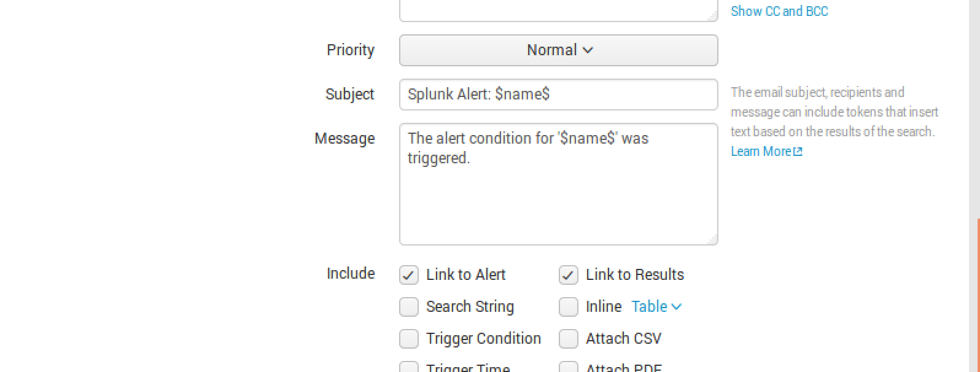Open the Learn More link
The width and height of the screenshot is (980, 372).
click(760, 152)
